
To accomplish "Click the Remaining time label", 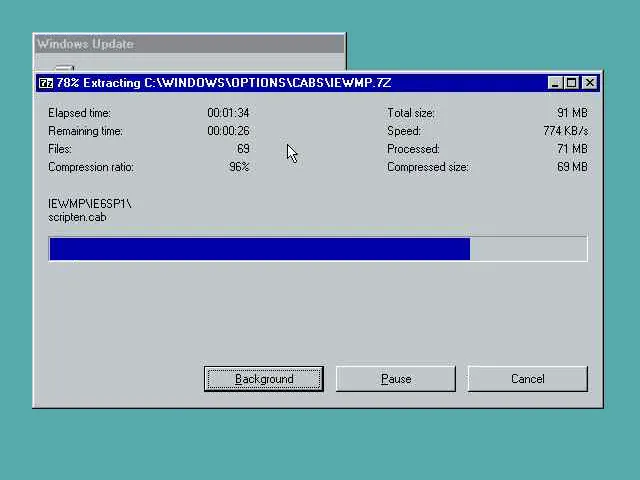I will [85, 131].
